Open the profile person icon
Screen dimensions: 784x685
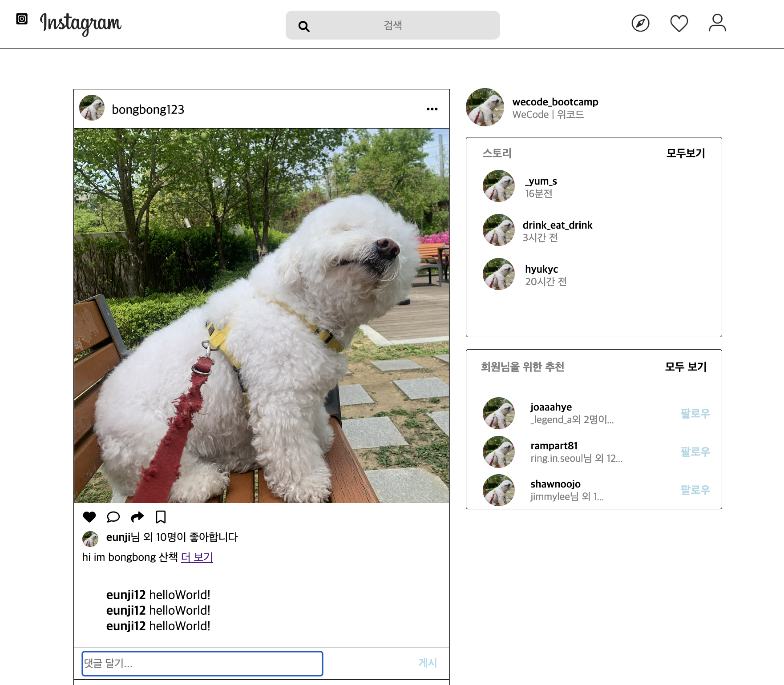(717, 23)
